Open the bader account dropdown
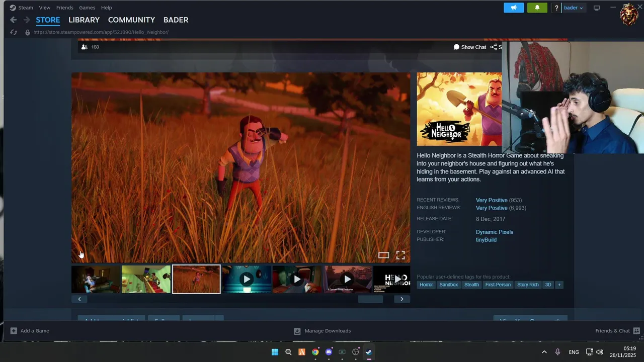644x362 pixels. (574, 8)
